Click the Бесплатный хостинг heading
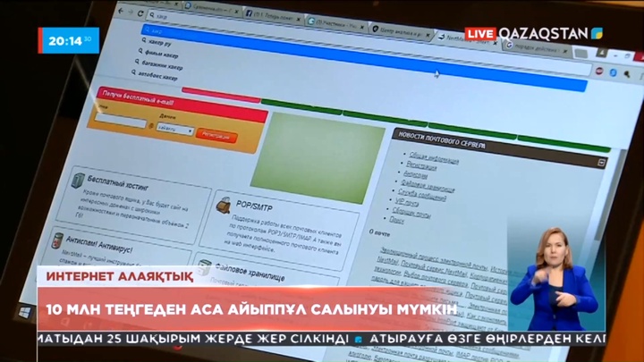 (x=118, y=183)
